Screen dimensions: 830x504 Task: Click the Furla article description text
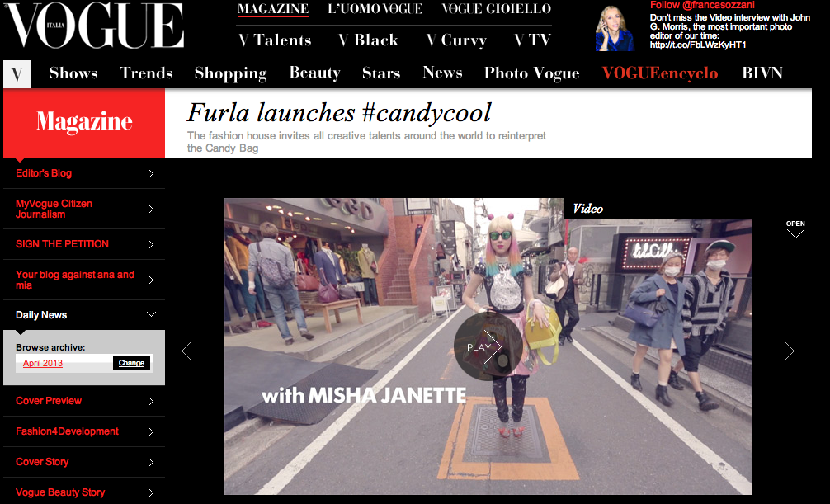point(366,142)
